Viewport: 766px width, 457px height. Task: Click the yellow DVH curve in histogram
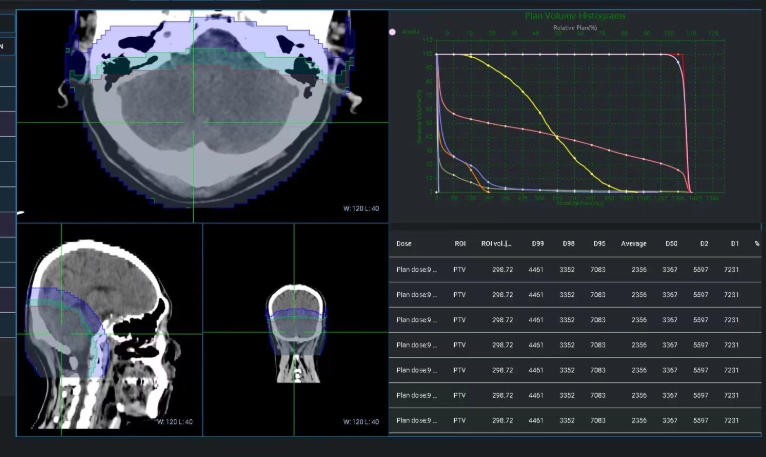[x=540, y=113]
